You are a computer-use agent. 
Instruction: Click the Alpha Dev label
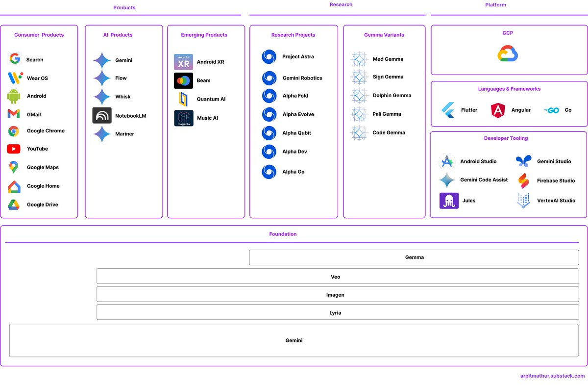click(x=294, y=152)
